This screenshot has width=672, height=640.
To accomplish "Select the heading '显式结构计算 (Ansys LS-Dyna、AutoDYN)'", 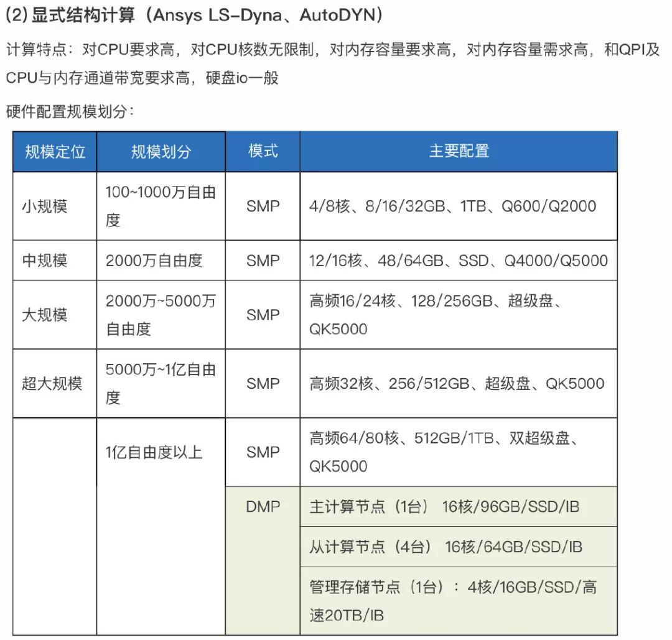I will pyautogui.click(x=194, y=16).
